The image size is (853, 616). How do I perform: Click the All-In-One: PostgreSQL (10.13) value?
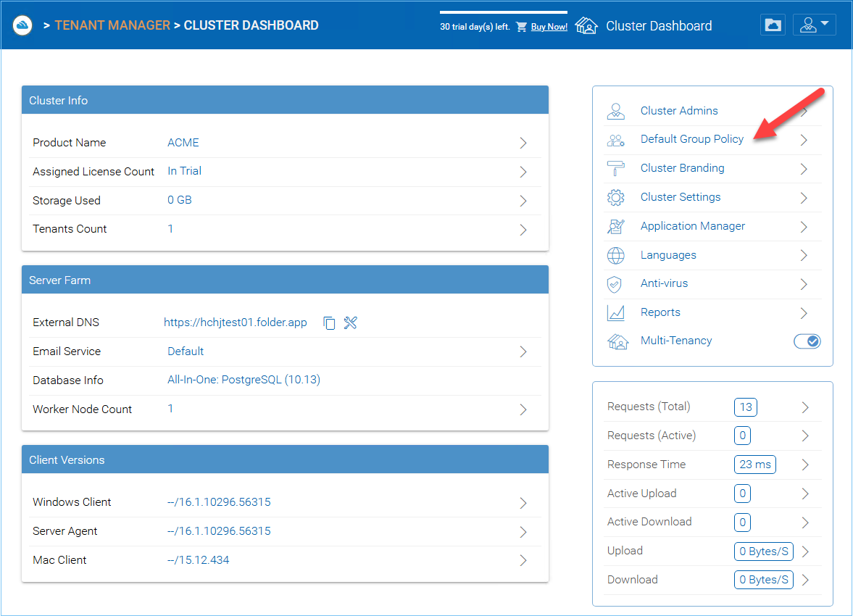[244, 379]
